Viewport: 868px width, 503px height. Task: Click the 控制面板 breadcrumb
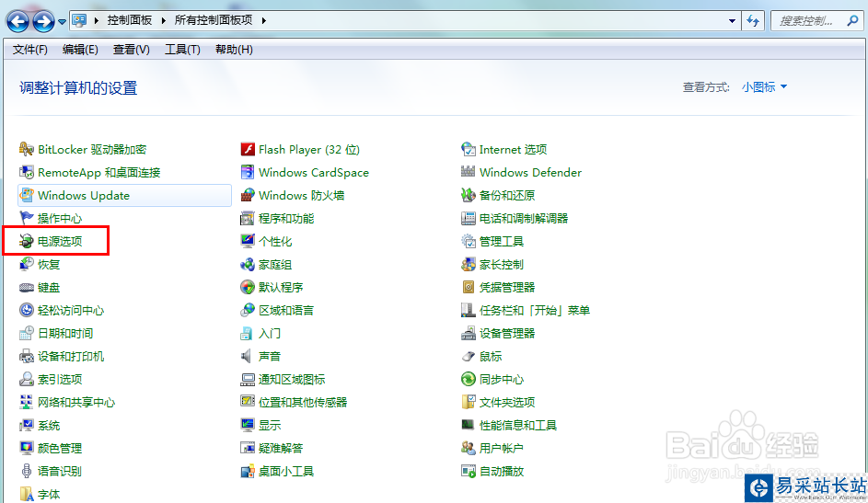(130, 20)
